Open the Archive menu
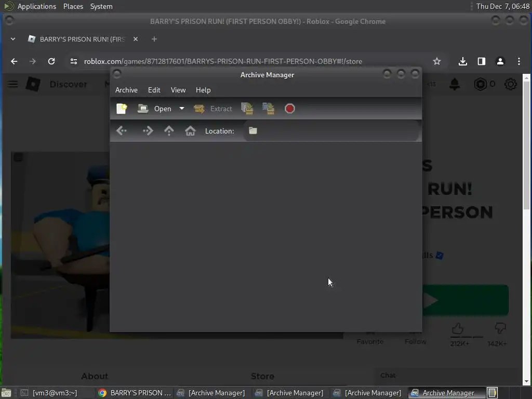Viewport: 532px width, 399px height. coord(126,90)
